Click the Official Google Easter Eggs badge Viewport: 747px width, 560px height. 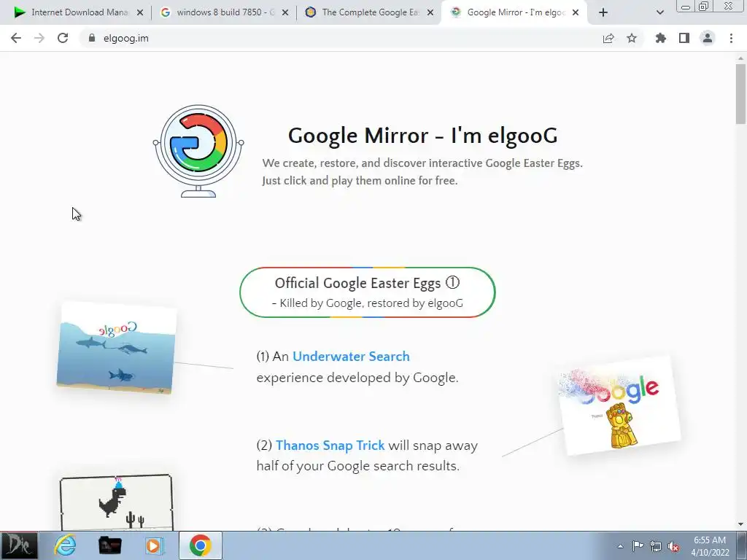(x=368, y=292)
